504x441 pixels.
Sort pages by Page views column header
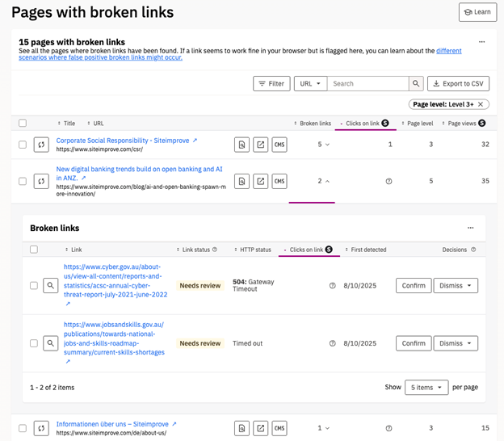tap(466, 124)
